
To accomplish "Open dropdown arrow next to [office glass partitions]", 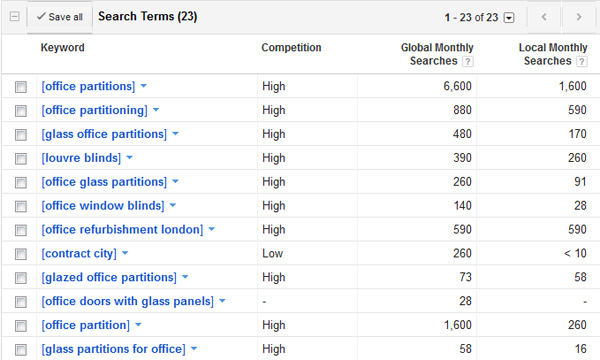I will coord(175,181).
